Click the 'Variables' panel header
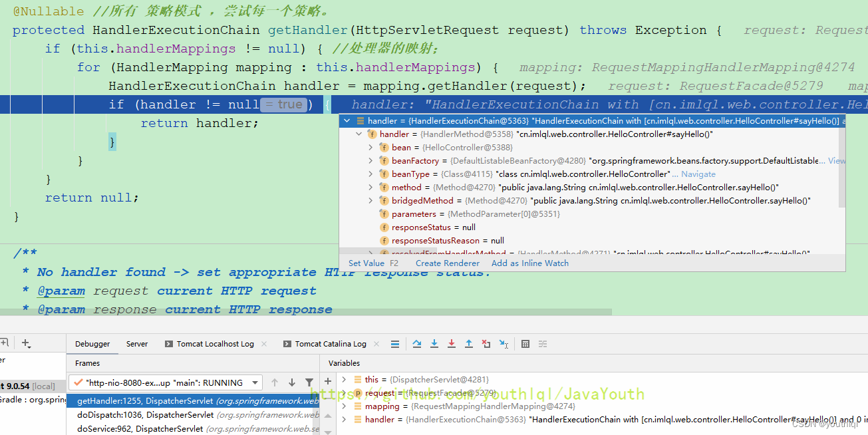 click(345, 363)
